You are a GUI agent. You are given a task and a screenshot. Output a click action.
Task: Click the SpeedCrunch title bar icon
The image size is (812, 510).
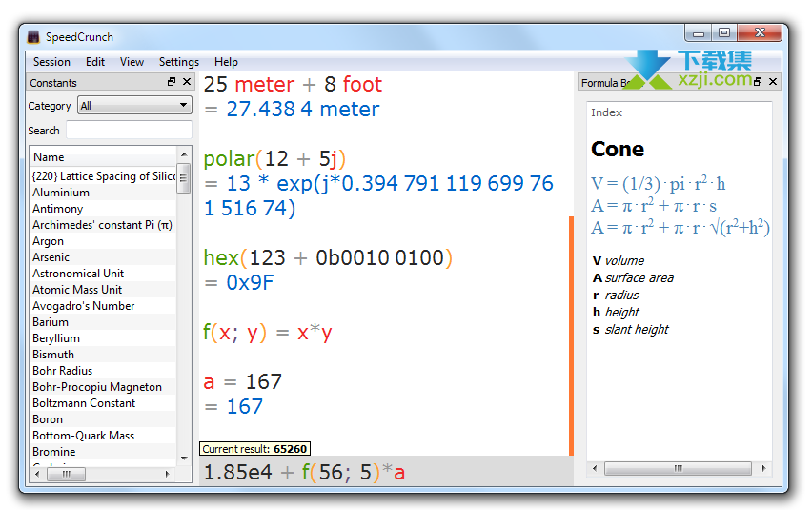pyautogui.click(x=33, y=37)
